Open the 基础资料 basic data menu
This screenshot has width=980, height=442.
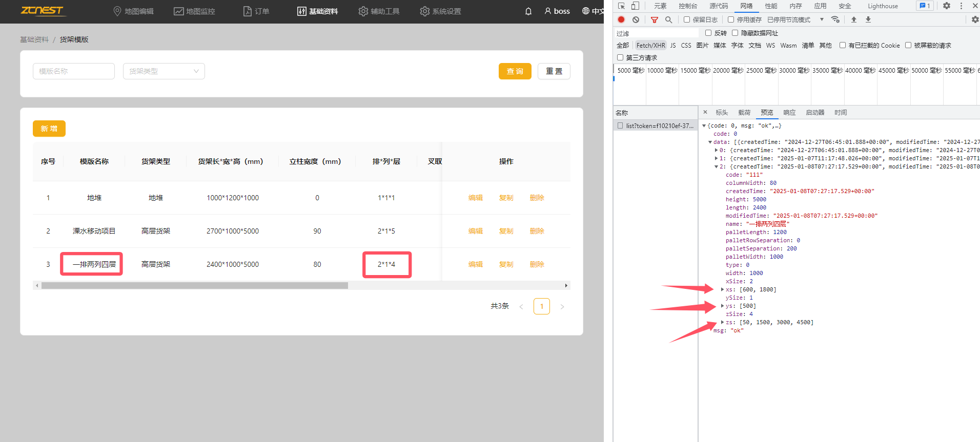pos(317,11)
